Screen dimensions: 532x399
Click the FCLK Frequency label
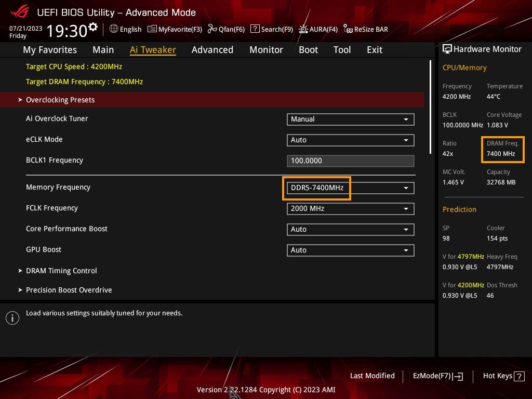click(52, 208)
